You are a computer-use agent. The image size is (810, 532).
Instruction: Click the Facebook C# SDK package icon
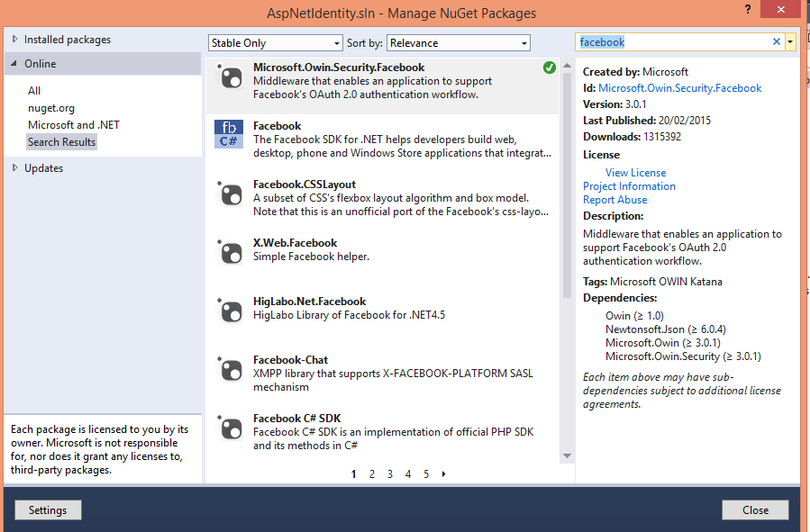(x=230, y=428)
